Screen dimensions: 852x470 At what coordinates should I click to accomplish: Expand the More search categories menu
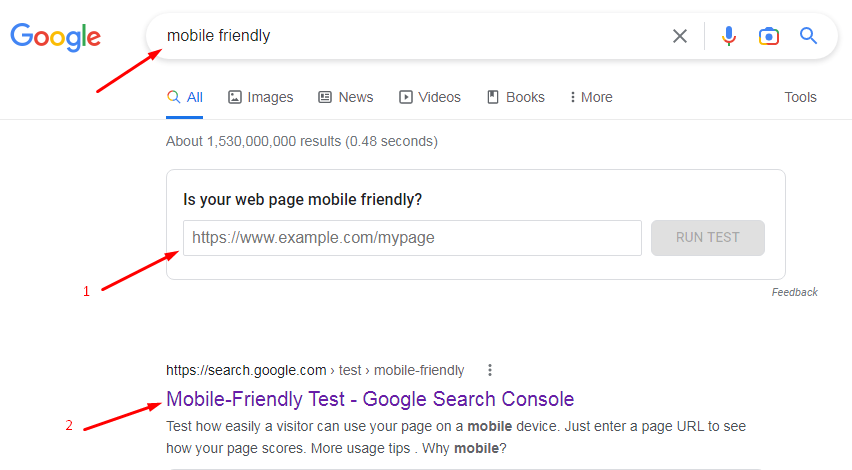(591, 97)
